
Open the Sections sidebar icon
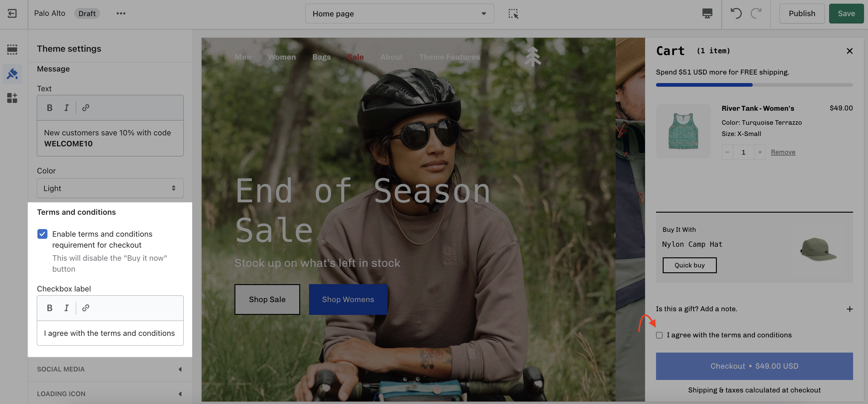[12, 49]
